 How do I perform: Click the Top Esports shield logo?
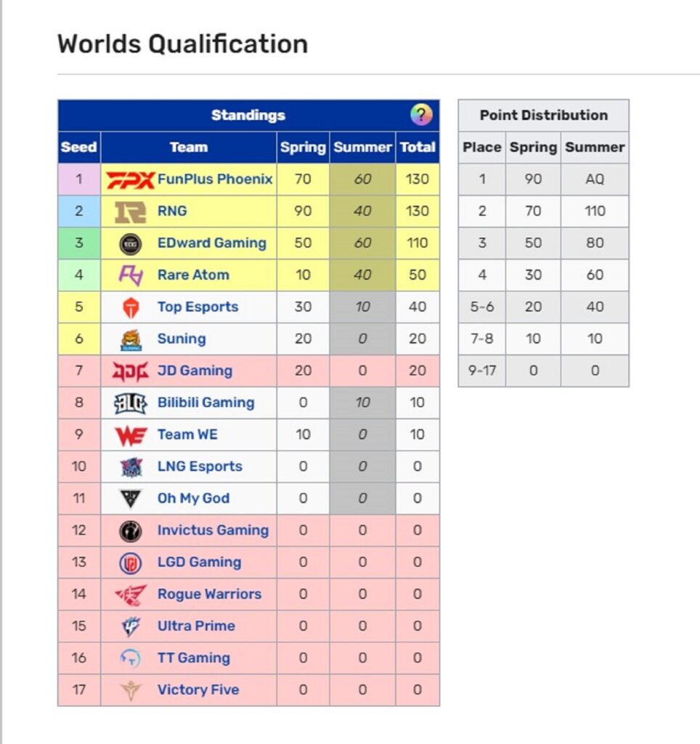click(x=131, y=307)
